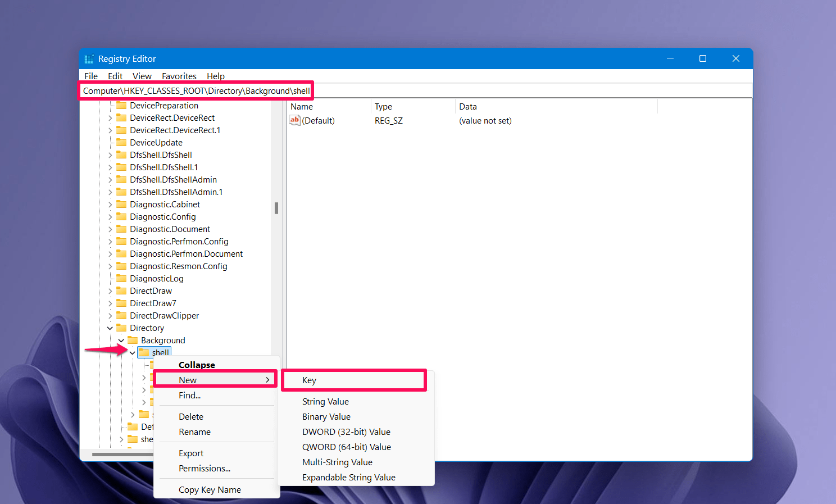Image resolution: width=836 pixels, height=504 pixels.
Task: Select Export in the context menu
Action: coord(217,453)
